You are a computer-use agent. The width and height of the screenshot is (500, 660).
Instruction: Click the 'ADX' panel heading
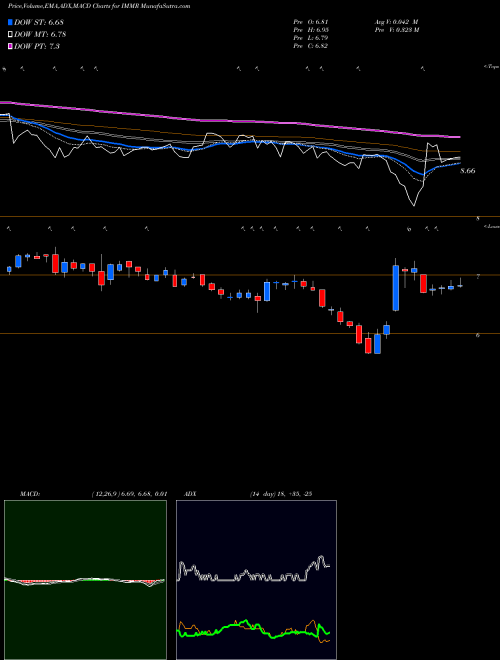point(191,494)
